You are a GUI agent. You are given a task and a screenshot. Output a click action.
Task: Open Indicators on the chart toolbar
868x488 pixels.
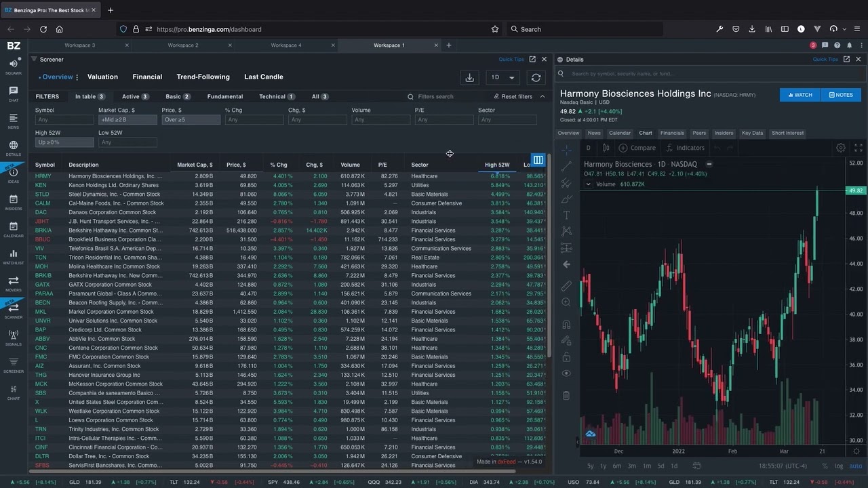pyautogui.click(x=685, y=148)
